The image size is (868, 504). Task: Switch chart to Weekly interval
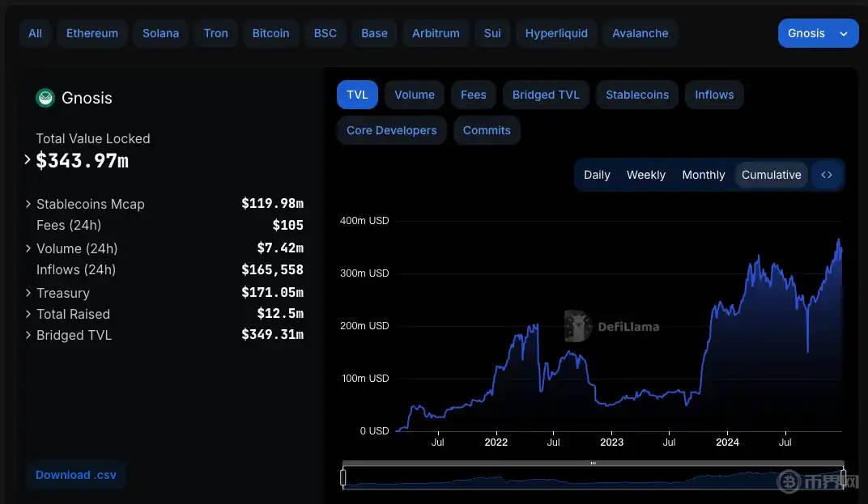coord(645,175)
